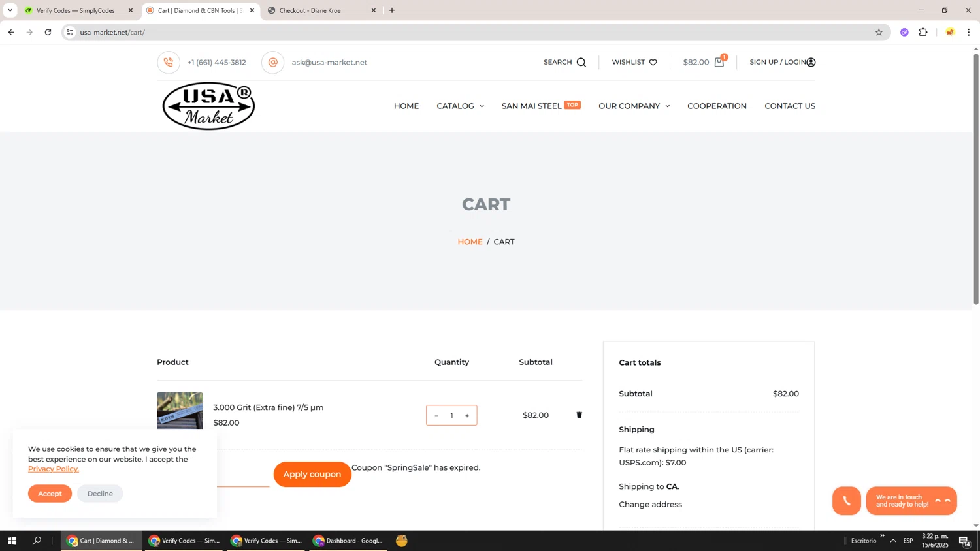The width and height of the screenshot is (980, 551).
Task: Click the Apply coupon button
Action: click(312, 475)
